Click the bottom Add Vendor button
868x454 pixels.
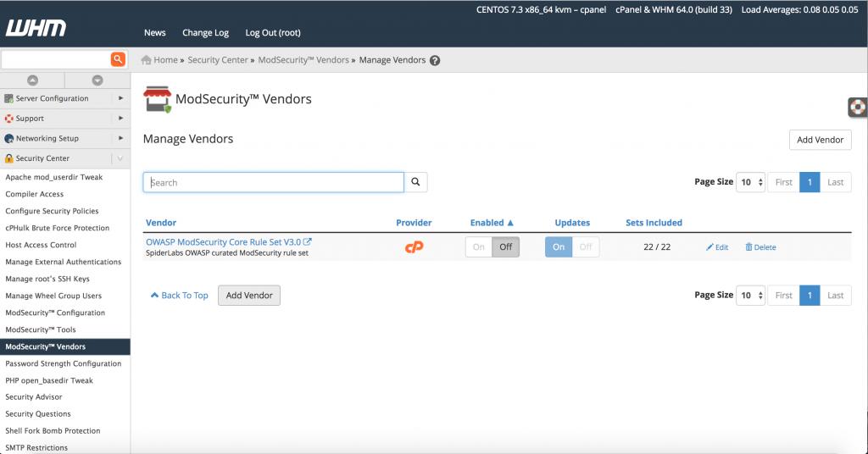pyautogui.click(x=249, y=296)
